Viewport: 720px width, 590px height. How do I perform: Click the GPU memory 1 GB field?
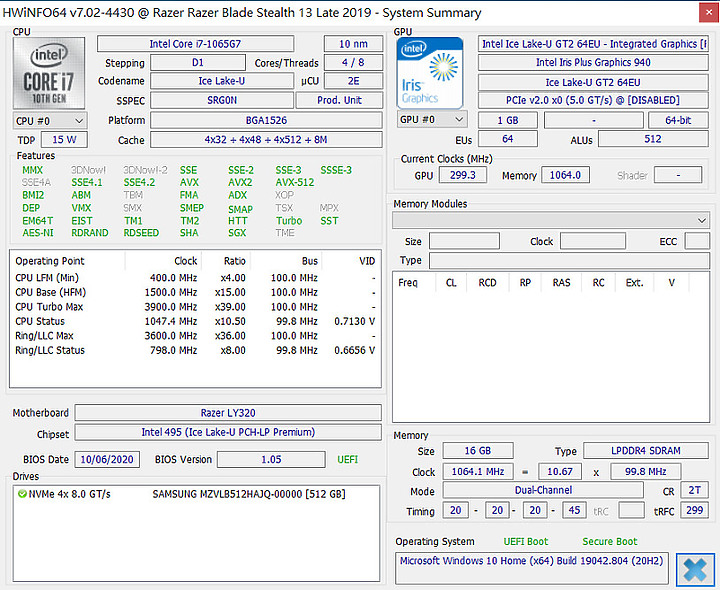[507, 120]
